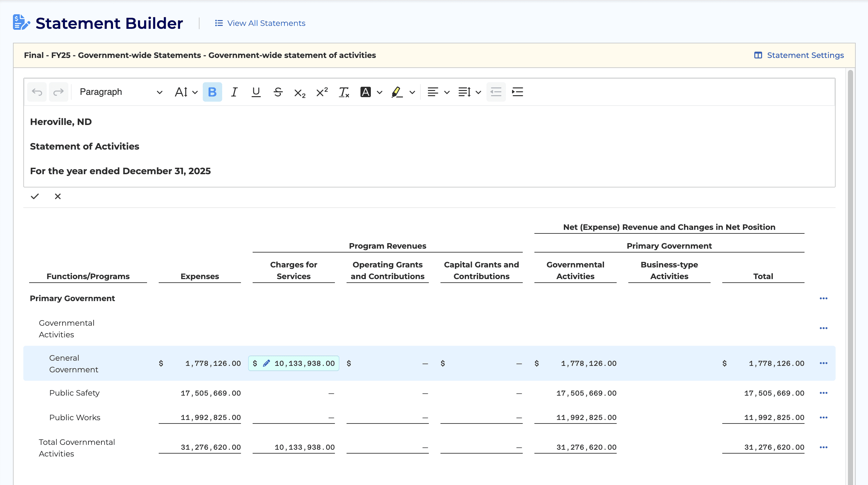Toggle underline formatting
The image size is (868, 485).
click(256, 92)
